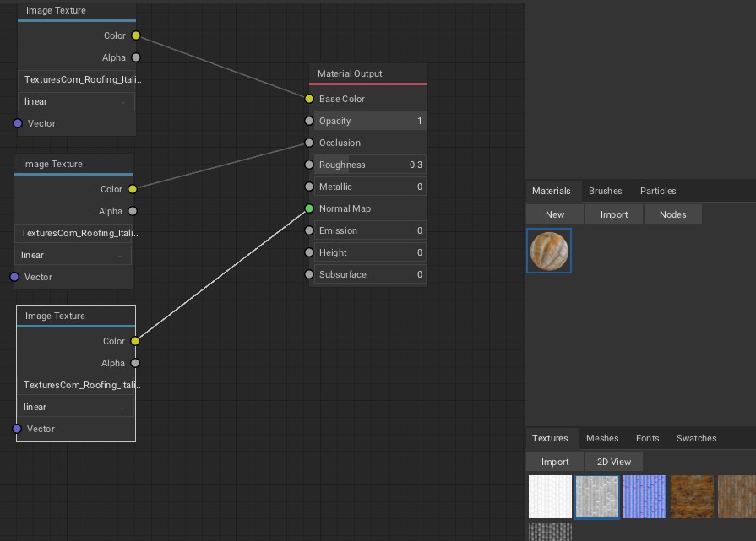This screenshot has width=756, height=541.
Task: Click the Alpha output socket on middle Image Texture node
Action: 134,211
